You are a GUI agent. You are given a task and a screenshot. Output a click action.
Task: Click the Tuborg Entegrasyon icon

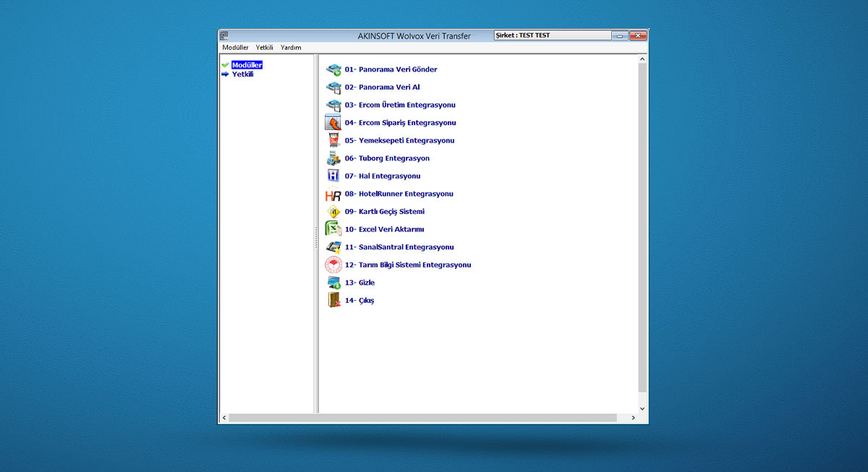(333, 158)
